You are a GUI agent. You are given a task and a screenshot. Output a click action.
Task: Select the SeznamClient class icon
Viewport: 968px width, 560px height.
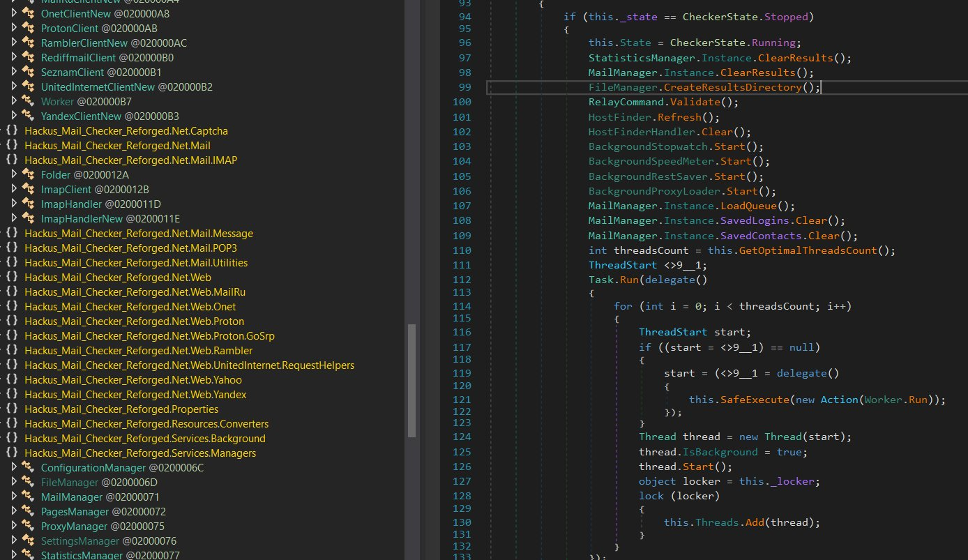point(29,73)
